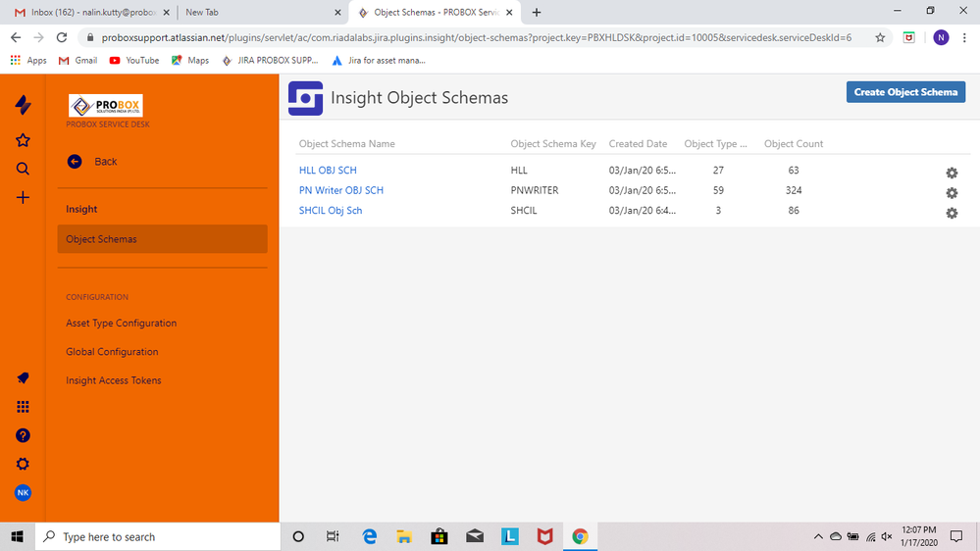
Task: Open File Explorer from taskbar
Action: pyautogui.click(x=404, y=536)
